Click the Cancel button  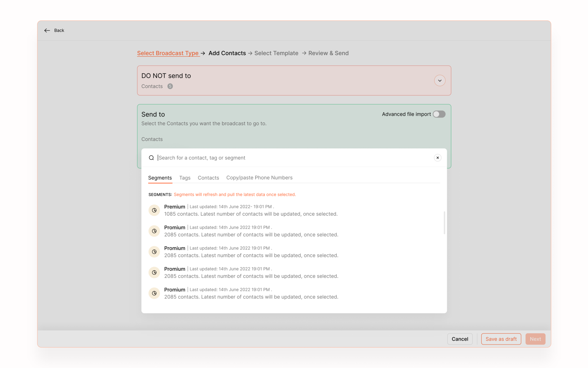coord(460,339)
